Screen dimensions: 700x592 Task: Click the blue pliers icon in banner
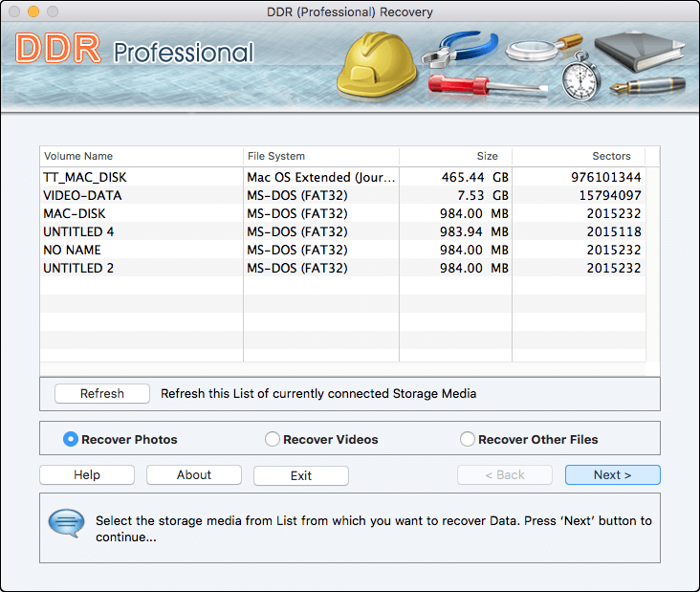coord(460,48)
